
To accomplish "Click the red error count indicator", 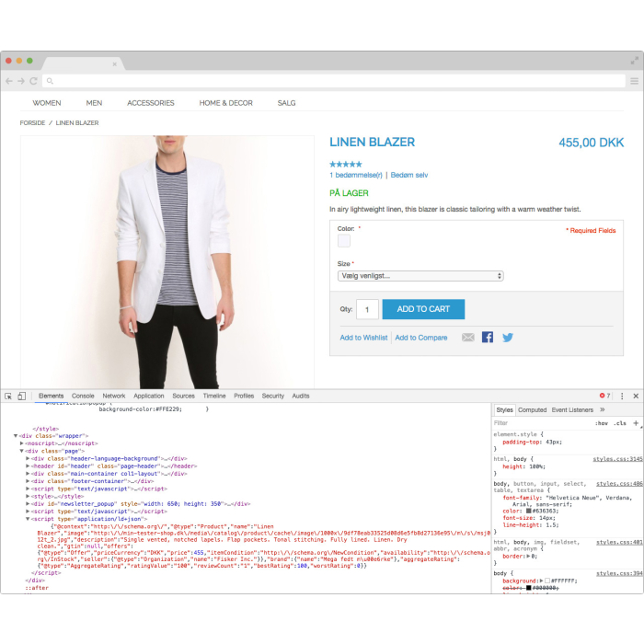I will coord(604,396).
